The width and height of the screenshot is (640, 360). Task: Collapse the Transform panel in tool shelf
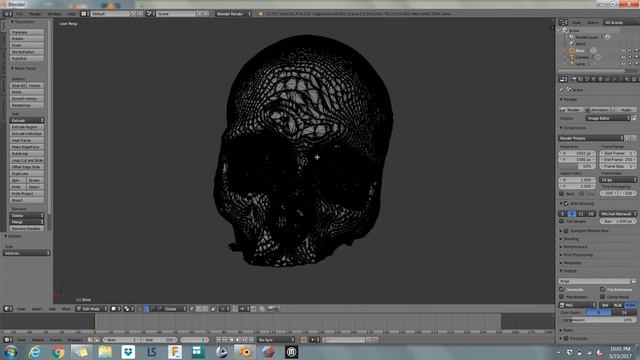[x=24, y=22]
